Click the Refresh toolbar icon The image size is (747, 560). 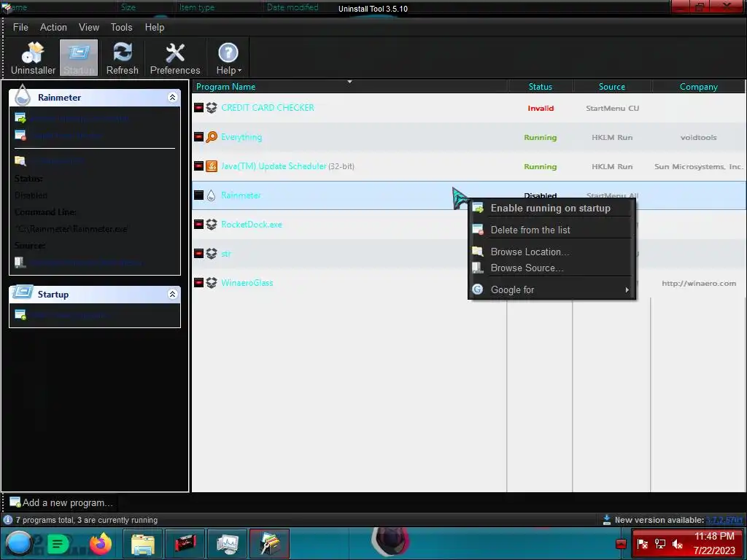coord(123,58)
